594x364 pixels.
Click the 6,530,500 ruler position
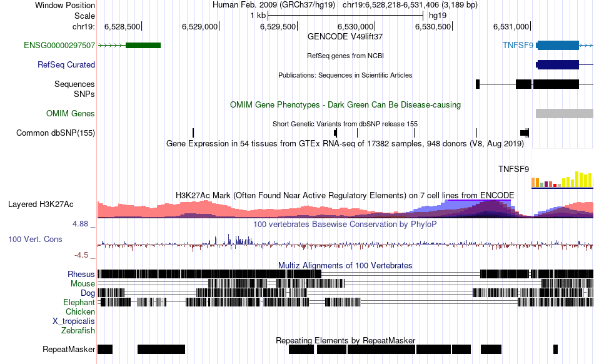tap(433, 26)
